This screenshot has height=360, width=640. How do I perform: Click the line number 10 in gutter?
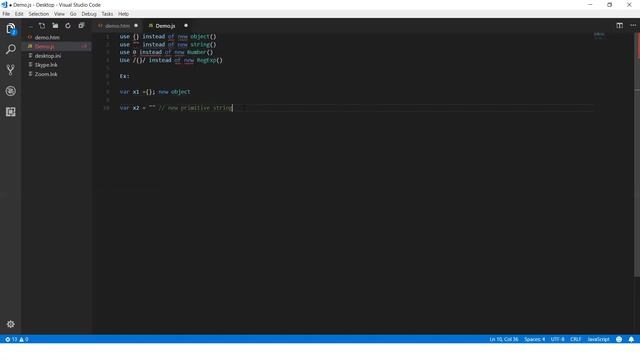coord(106,108)
